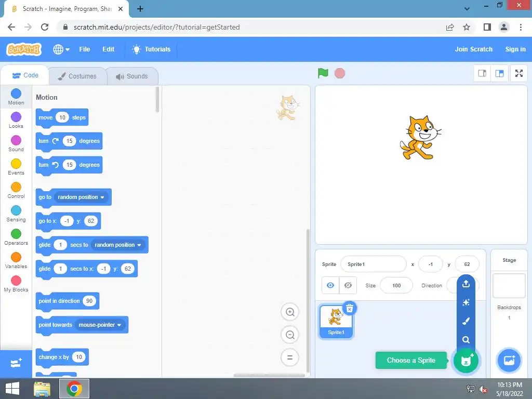532x399 pixels.
Task: Enter full screen stage mode
Action: [x=519, y=73]
